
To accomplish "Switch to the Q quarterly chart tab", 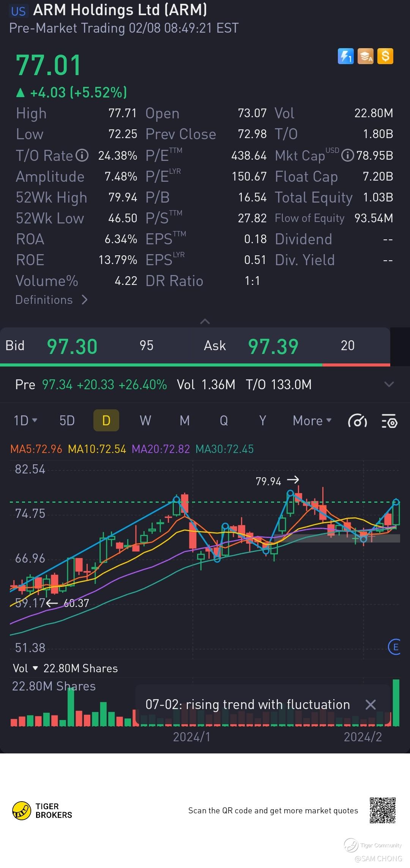I will pos(224,421).
